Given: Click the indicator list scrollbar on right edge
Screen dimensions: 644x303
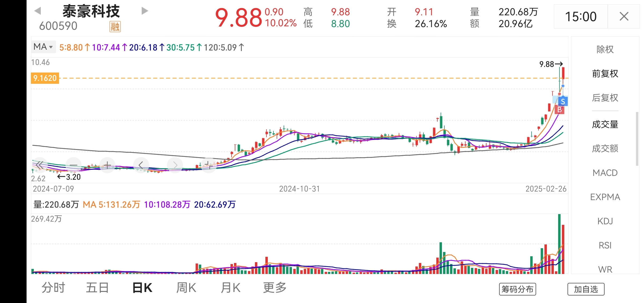Looking at the screenshot, I should click(637, 139).
